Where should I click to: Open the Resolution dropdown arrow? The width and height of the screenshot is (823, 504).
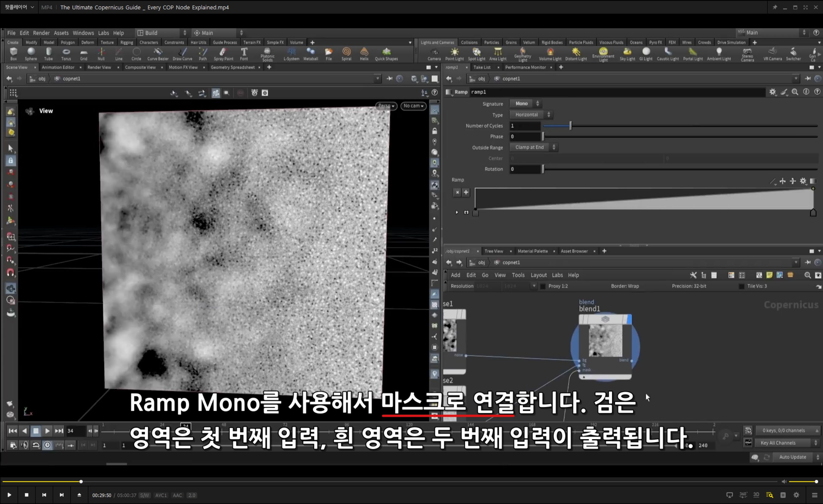pyautogui.click(x=534, y=286)
